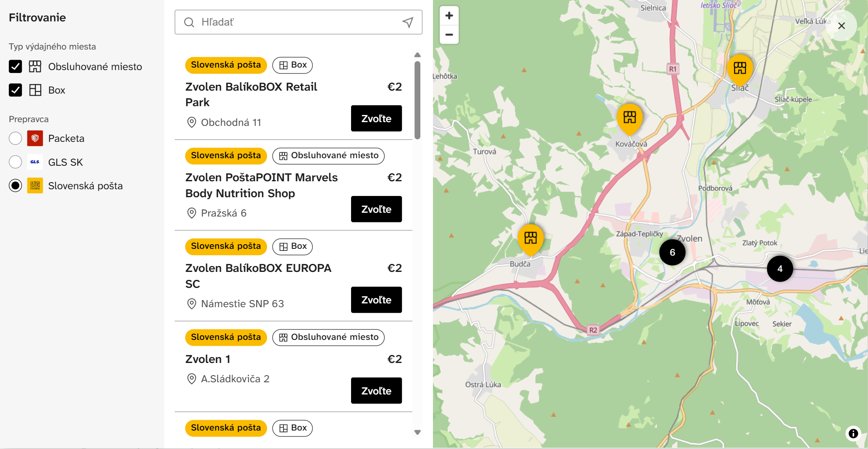Click the Obchodná 11 address
Viewport: 868px width, 449px height.
pos(231,123)
